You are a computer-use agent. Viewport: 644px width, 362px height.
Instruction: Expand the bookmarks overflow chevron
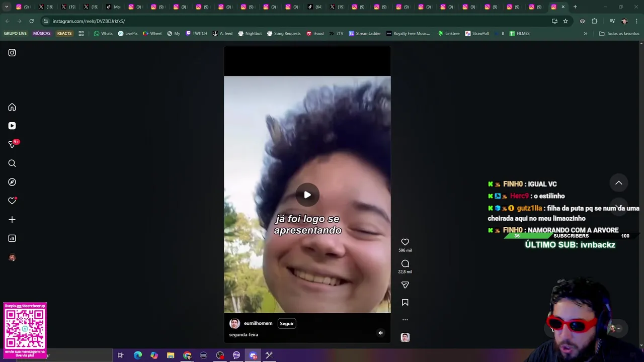(585, 34)
